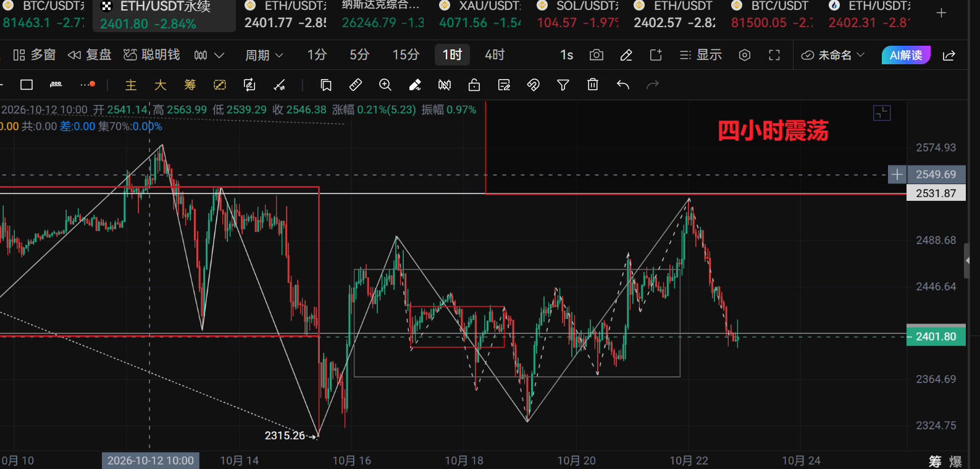Switch to the 纳斯达克综合 tab
The width and height of the screenshot is (980, 469).
(x=383, y=15)
